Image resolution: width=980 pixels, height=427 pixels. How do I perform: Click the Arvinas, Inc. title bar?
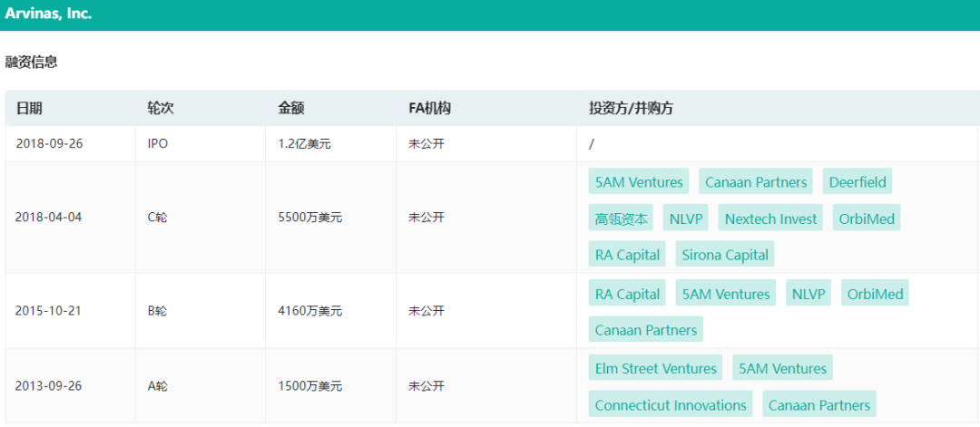(48, 14)
